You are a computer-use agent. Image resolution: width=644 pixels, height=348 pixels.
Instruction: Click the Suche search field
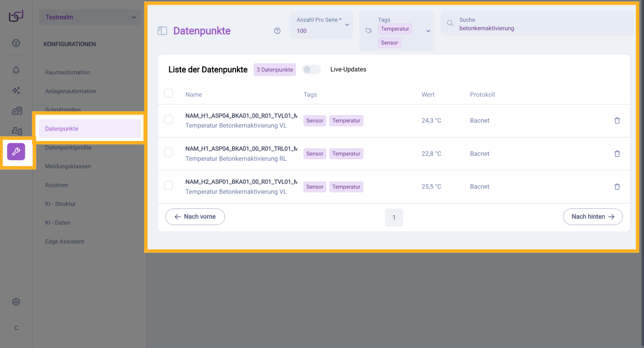pyautogui.click(x=537, y=24)
